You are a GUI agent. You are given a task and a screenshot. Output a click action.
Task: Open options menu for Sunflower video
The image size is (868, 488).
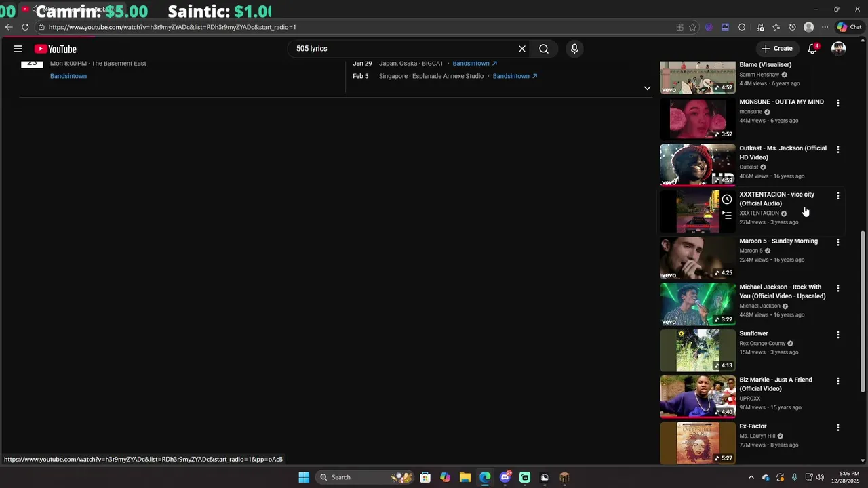(x=838, y=335)
